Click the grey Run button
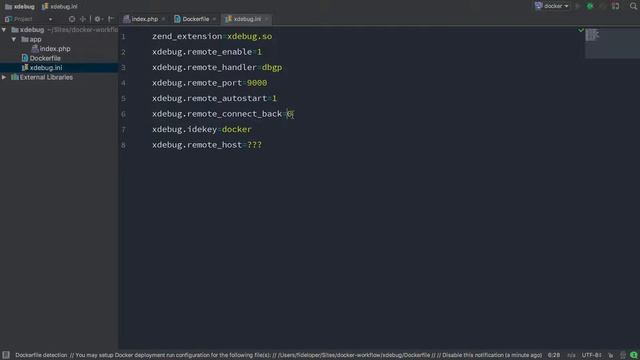Screen dimensions: 640x360 point(578,6)
